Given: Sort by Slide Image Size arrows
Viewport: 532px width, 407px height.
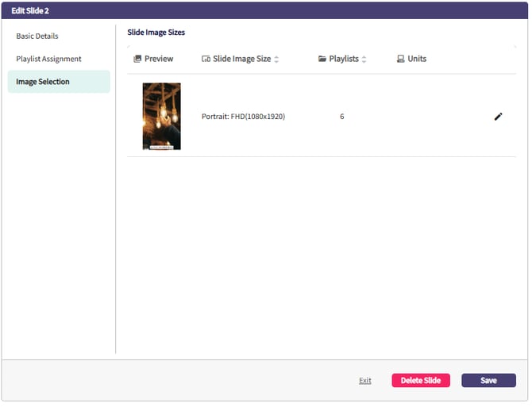Looking at the screenshot, I should [278, 60].
